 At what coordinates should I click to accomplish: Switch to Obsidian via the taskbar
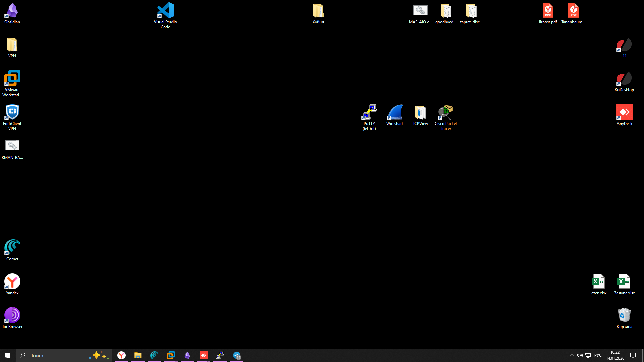point(187,355)
